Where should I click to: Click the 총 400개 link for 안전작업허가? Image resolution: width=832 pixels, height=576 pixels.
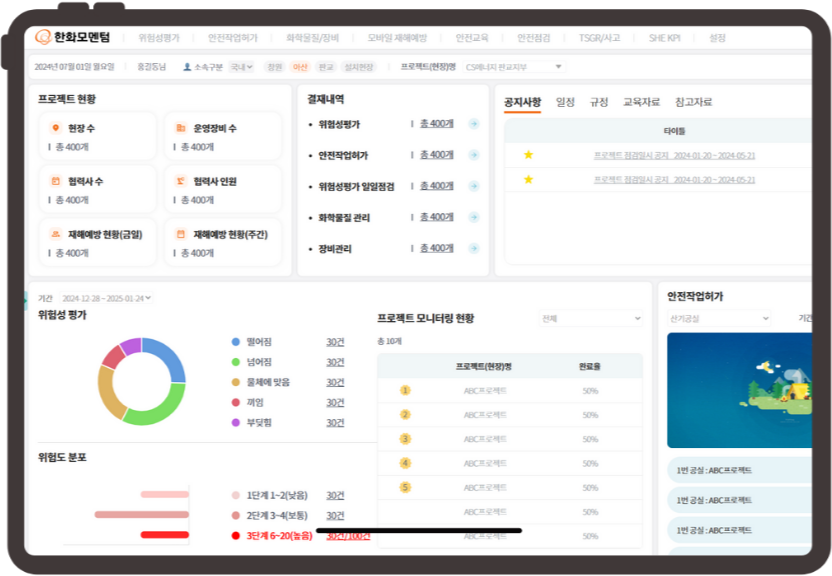[x=436, y=155]
